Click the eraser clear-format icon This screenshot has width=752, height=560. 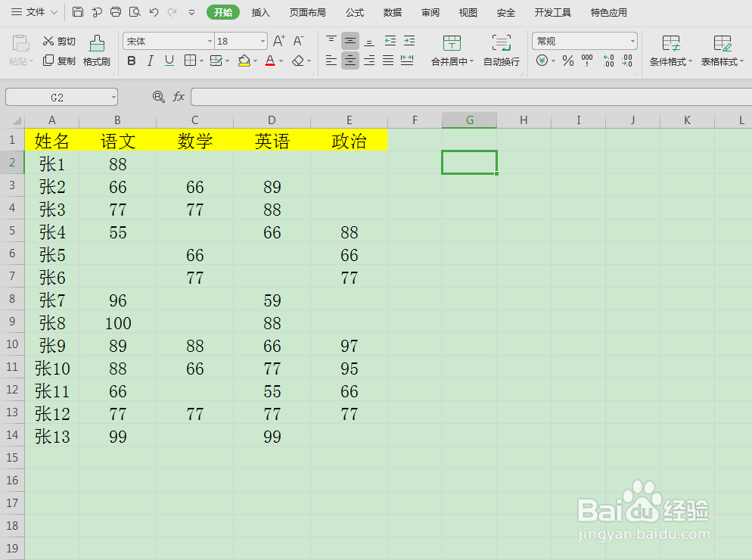[x=298, y=61]
